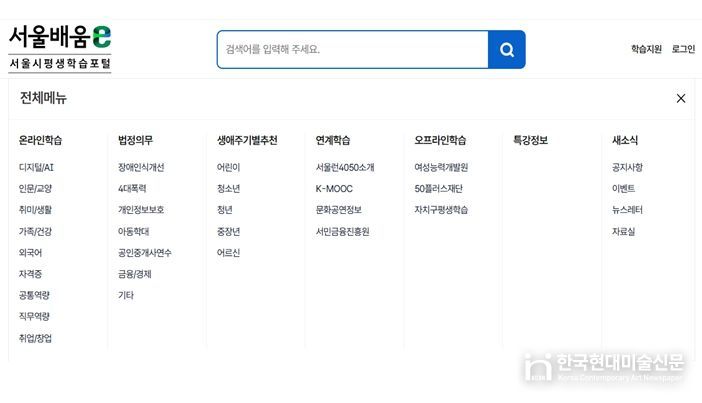Viewport: 702px width, 403px height.
Task: Select 인문/교양 under 온라인학습
Action: point(35,189)
